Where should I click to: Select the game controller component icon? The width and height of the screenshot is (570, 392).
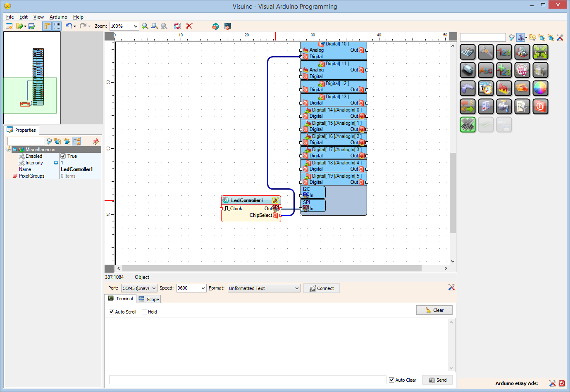point(467,88)
